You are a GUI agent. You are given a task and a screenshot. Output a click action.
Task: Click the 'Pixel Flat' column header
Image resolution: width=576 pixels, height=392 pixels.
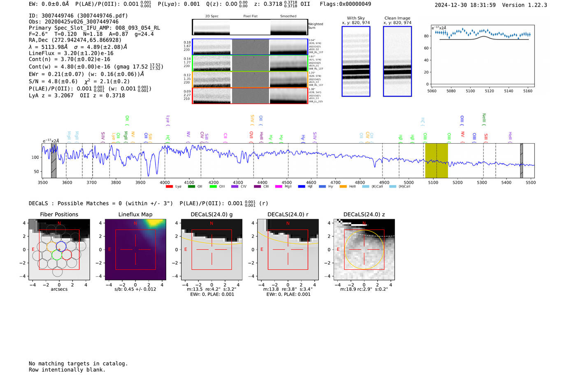(x=251, y=16)
